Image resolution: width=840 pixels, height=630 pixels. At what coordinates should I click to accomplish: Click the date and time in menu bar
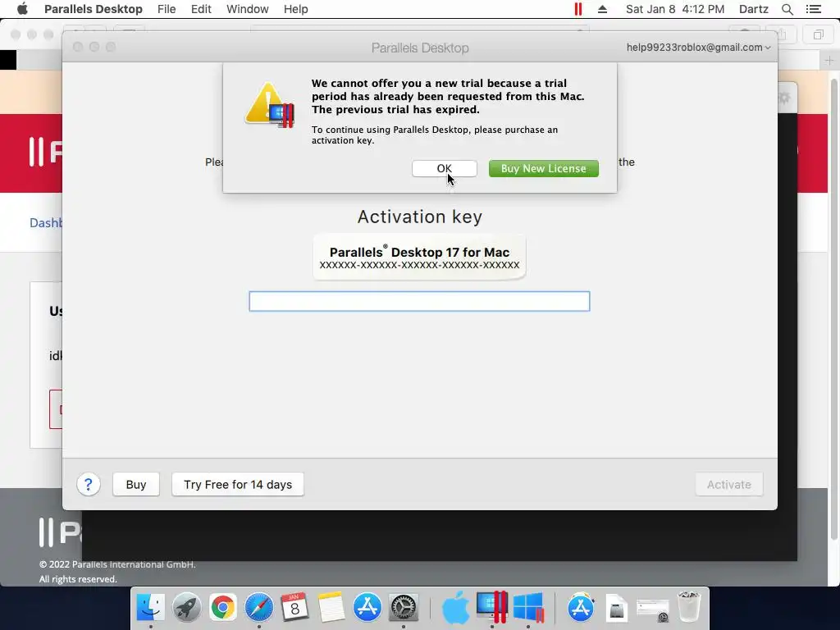coord(675,9)
